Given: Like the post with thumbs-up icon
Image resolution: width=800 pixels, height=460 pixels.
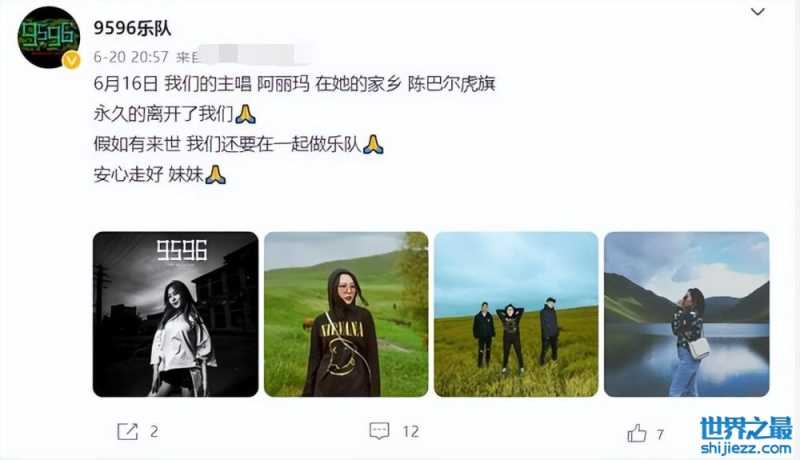Looking at the screenshot, I should coord(637,433).
